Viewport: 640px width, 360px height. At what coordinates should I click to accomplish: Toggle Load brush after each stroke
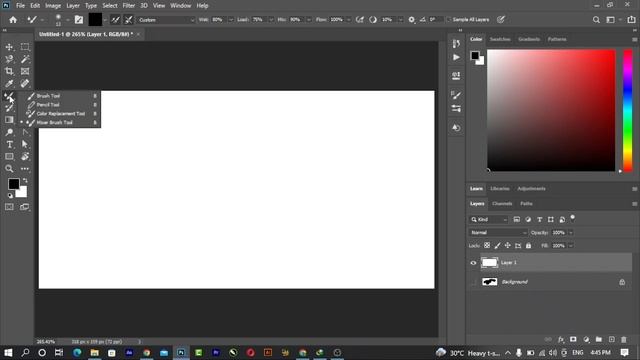point(115,20)
